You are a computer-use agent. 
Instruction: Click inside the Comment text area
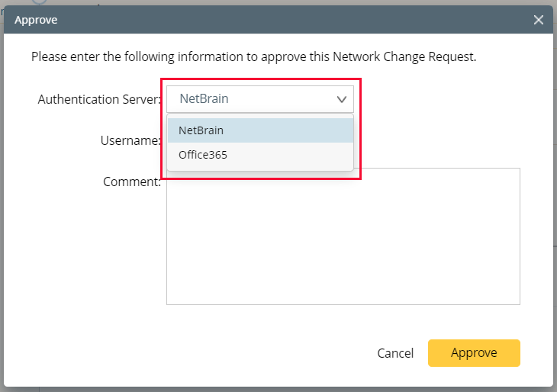click(x=343, y=244)
